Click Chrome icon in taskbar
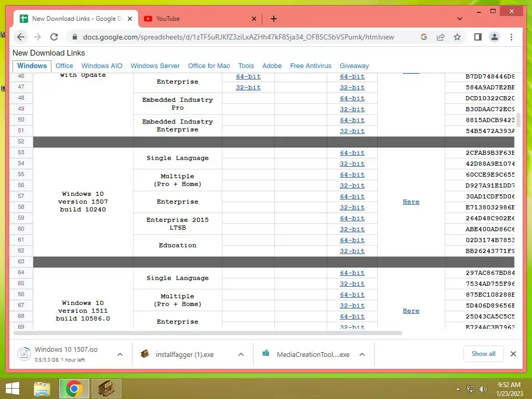Image resolution: width=532 pixels, height=399 pixels. coord(74,389)
